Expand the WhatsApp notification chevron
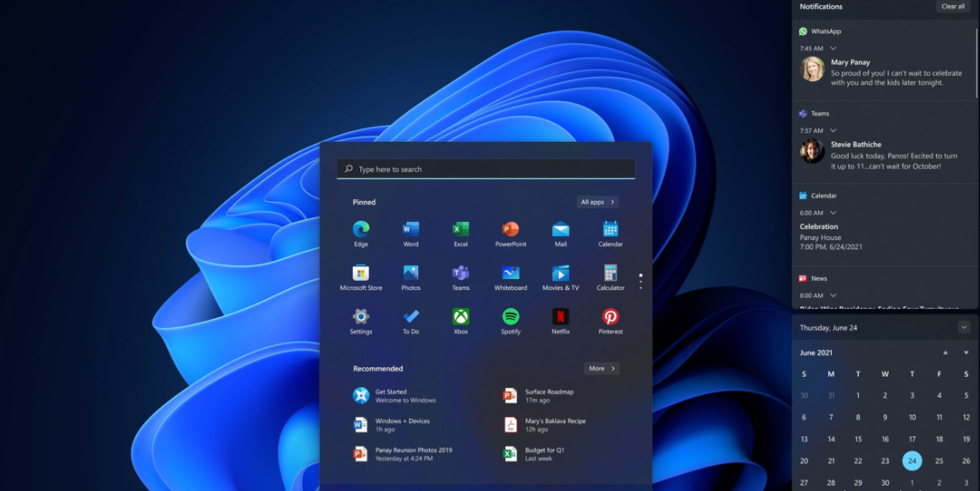 [x=833, y=48]
